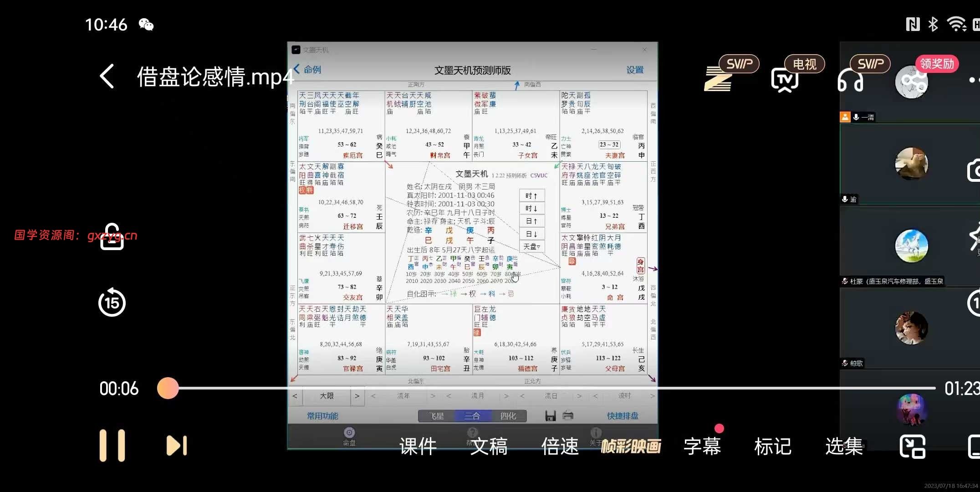Open 选集 episode list
Screen dimensions: 980x492
[844, 446]
